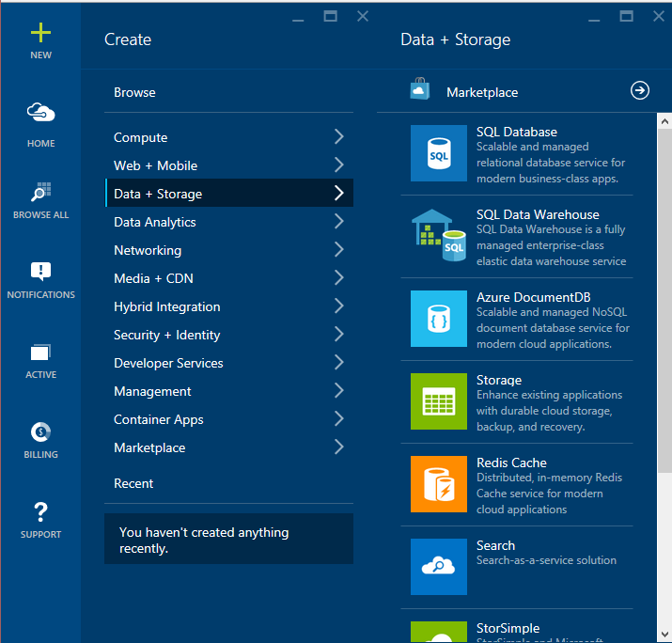Image resolution: width=672 pixels, height=643 pixels.
Task: Expand the Marketplace category chevron
Action: click(x=338, y=447)
